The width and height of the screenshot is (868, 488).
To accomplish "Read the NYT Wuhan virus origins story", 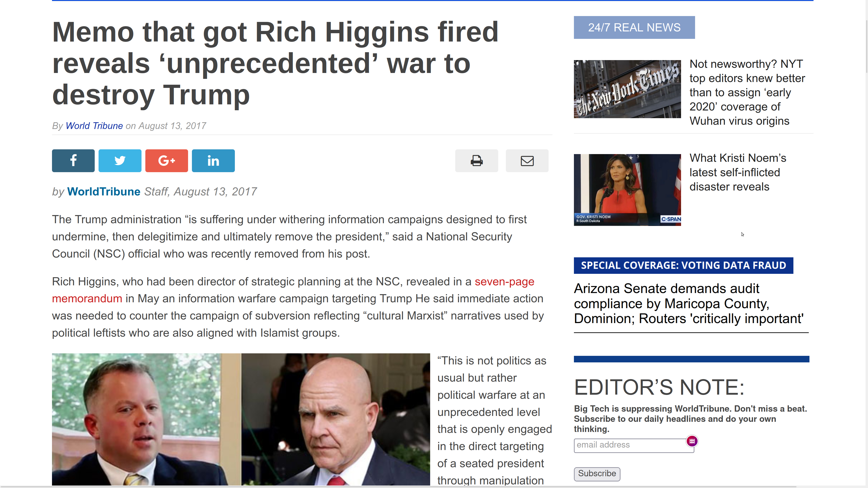I will tap(747, 92).
